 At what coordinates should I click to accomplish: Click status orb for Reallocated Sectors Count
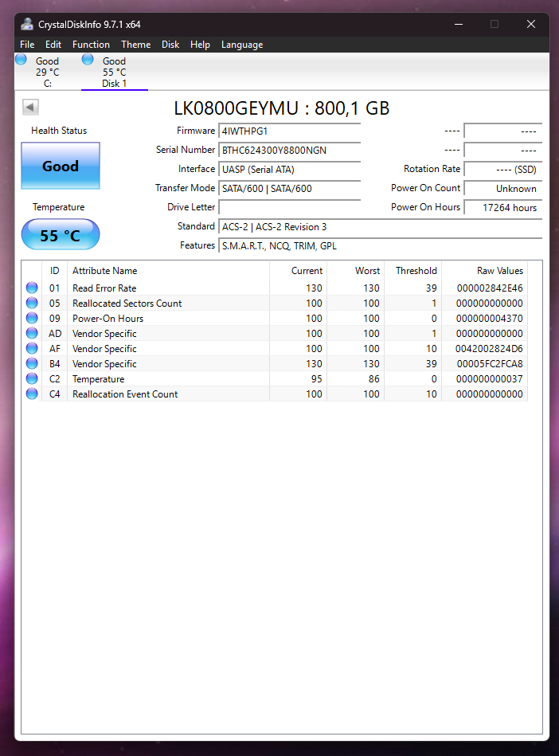point(32,303)
